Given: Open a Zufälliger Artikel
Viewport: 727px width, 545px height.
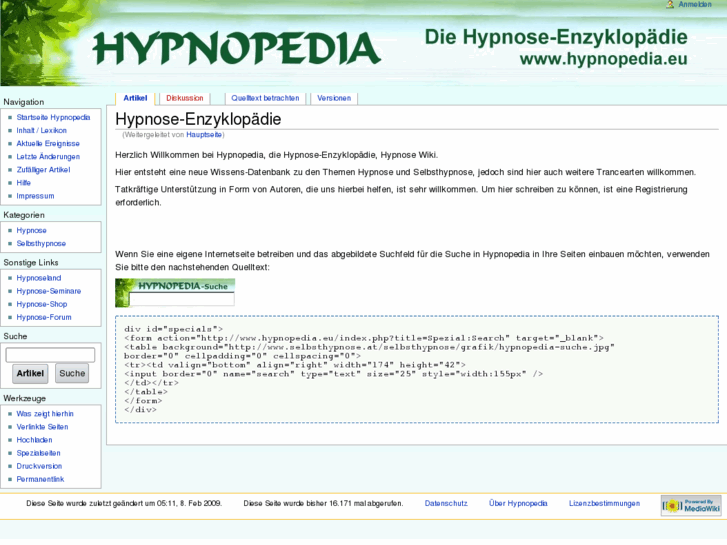Looking at the screenshot, I should [x=44, y=169].
